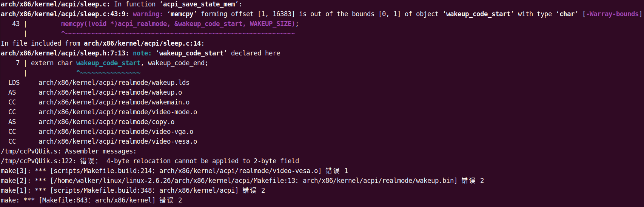644x207 pixels.
Task: Click the sleep.c:43:9 warning location
Action: coord(65,14)
